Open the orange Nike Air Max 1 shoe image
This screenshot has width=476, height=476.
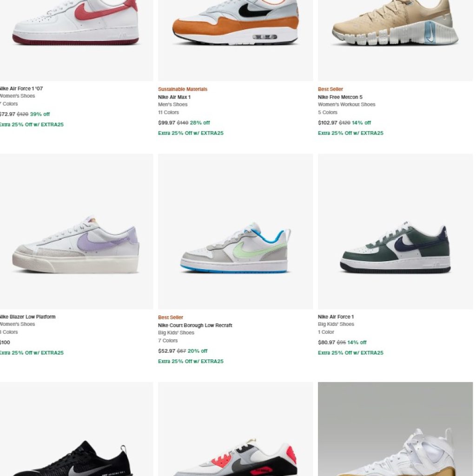(x=235, y=40)
